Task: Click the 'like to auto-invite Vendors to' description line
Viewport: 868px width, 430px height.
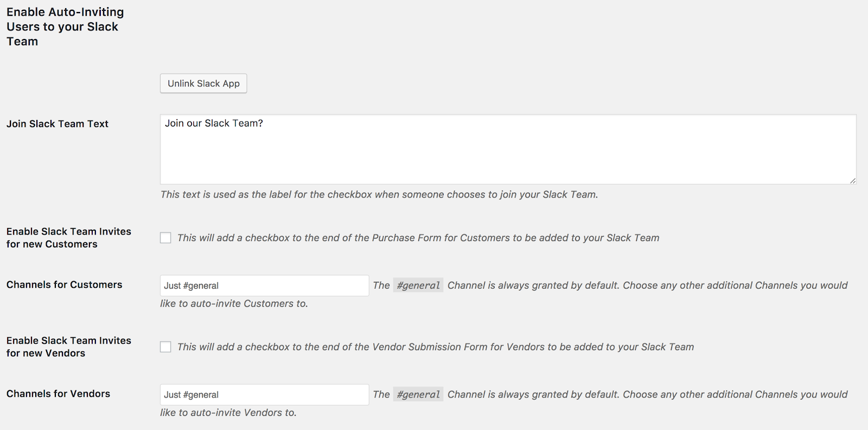Action: pos(228,413)
